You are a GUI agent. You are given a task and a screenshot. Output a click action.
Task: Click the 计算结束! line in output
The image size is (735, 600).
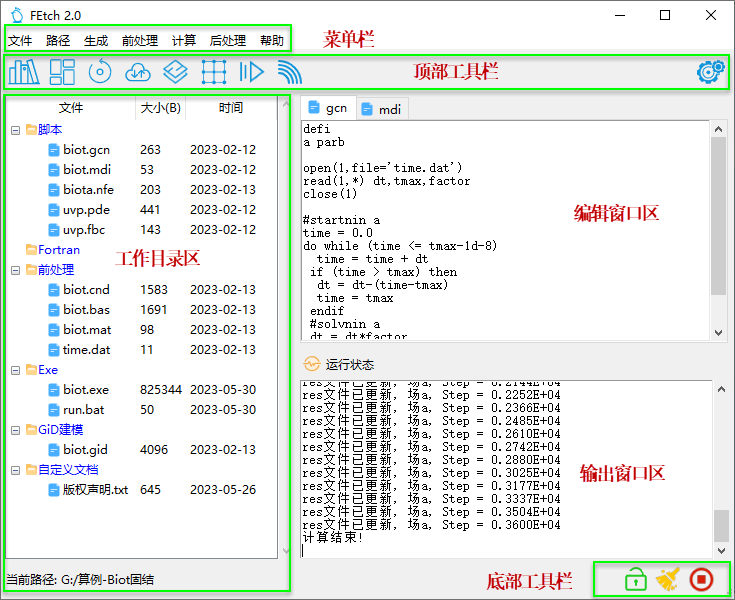pos(333,538)
